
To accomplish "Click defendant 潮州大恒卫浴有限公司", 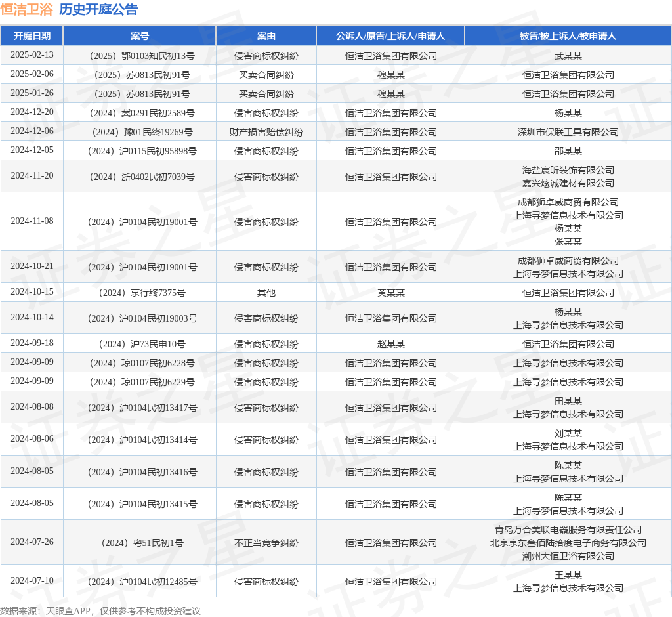I will (568, 556).
